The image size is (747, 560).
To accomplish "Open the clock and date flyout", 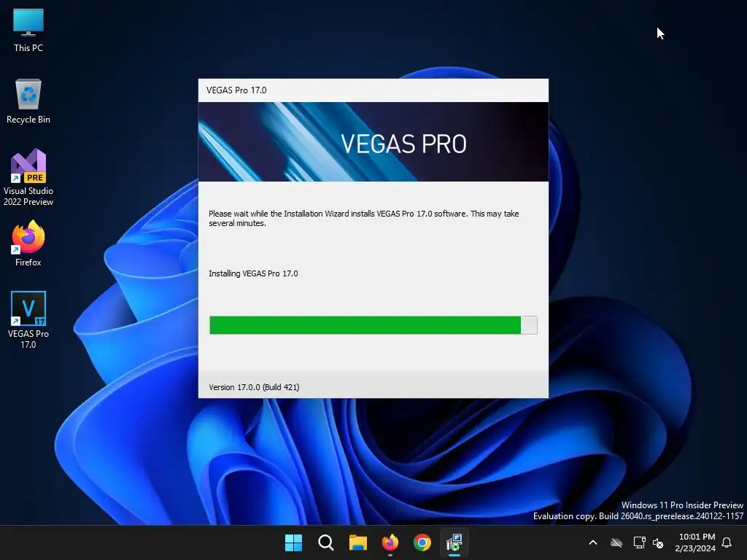I will click(695, 542).
